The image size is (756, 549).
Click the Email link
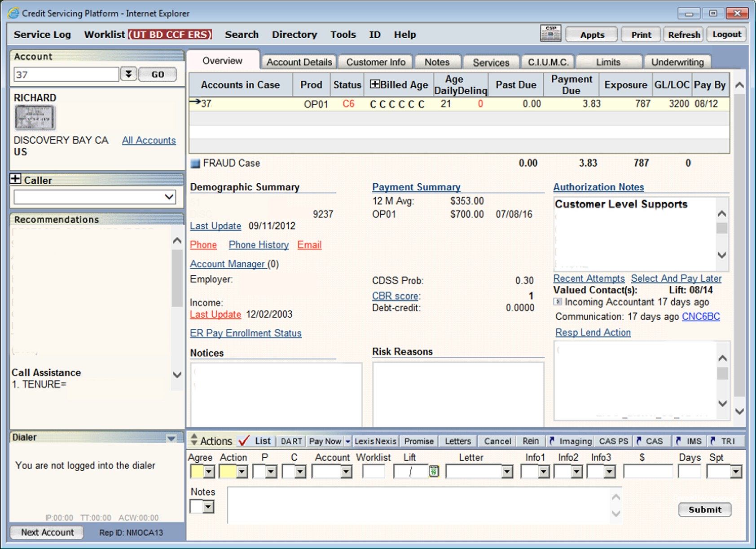tap(309, 245)
